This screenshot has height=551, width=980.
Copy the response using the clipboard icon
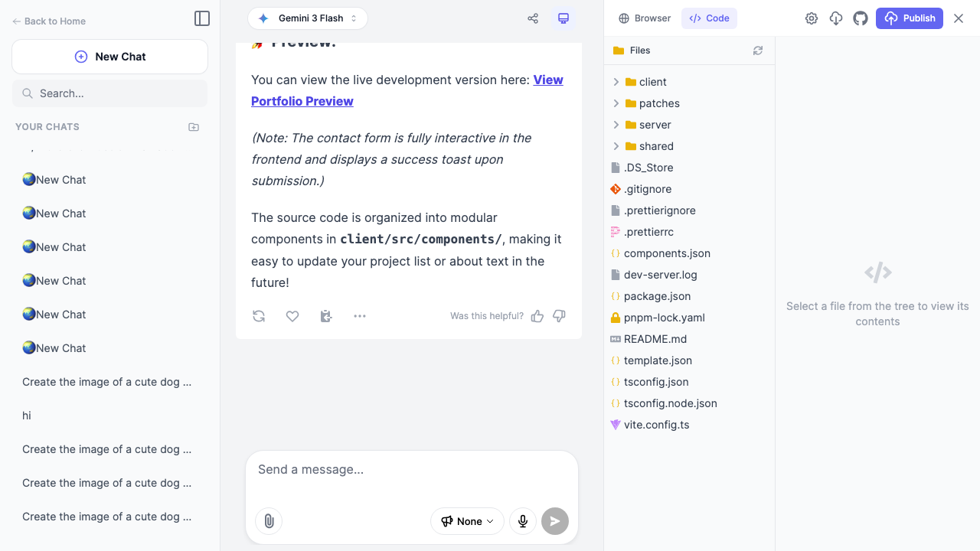pyautogui.click(x=326, y=316)
